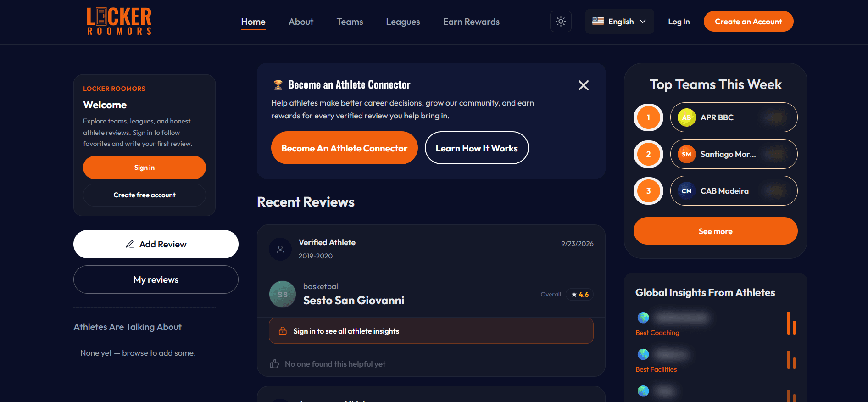This screenshot has width=868, height=402.
Task: Open Learn How It Works
Action: 477,148
